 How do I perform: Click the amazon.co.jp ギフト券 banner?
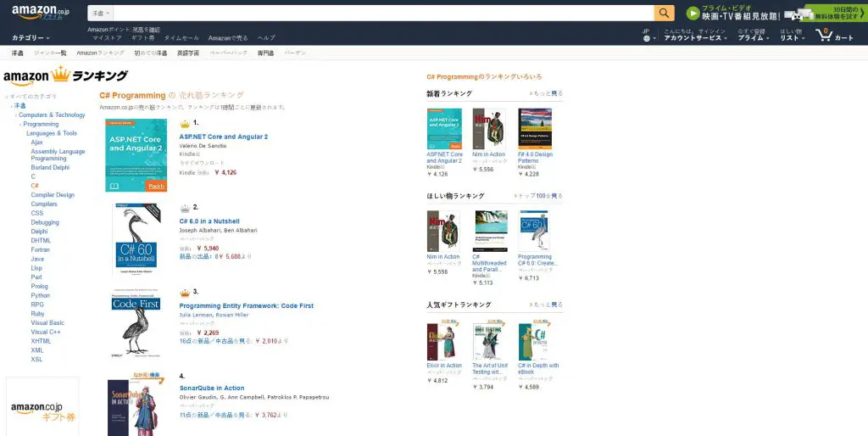[x=42, y=406]
